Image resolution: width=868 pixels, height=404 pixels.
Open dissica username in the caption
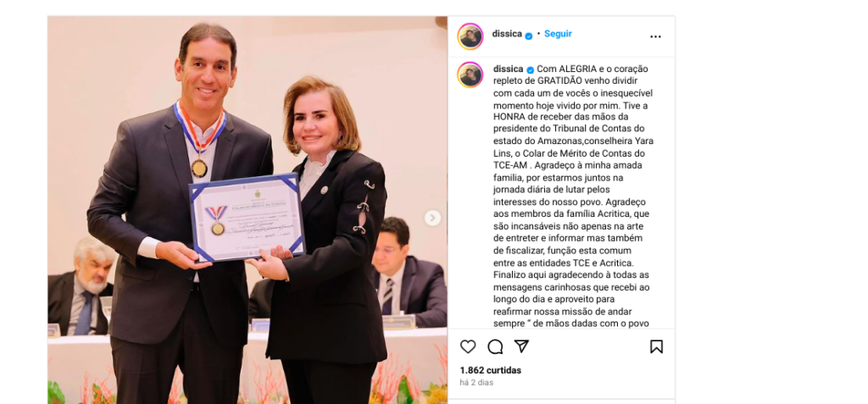pyautogui.click(x=508, y=69)
